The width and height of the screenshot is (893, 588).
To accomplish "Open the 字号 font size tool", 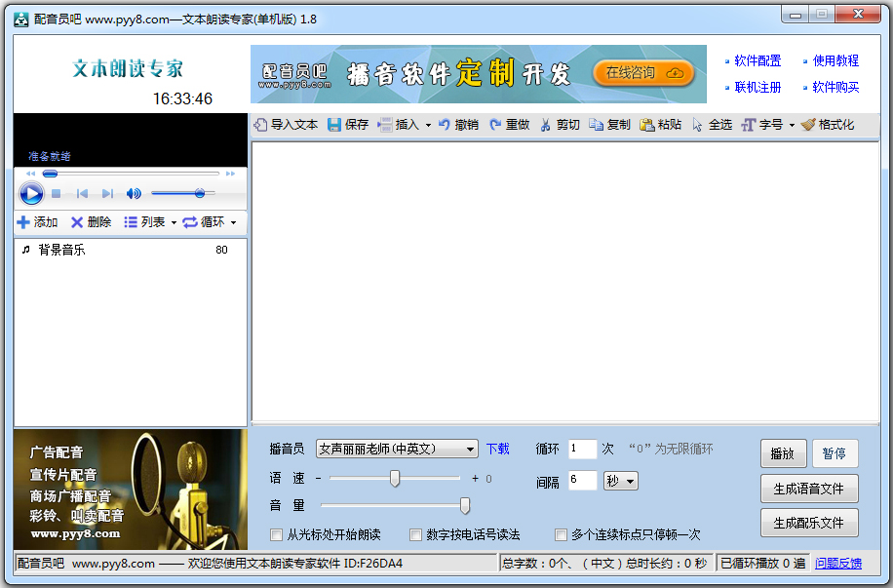I will click(x=762, y=125).
